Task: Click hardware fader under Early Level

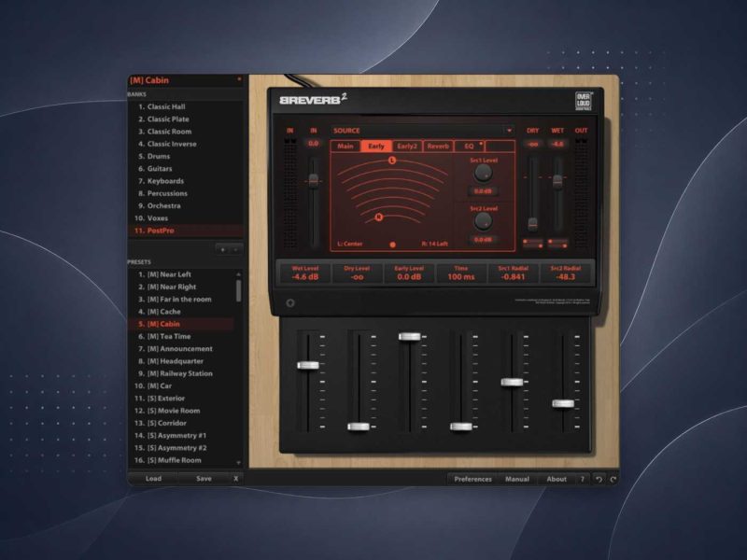Action: click(410, 337)
